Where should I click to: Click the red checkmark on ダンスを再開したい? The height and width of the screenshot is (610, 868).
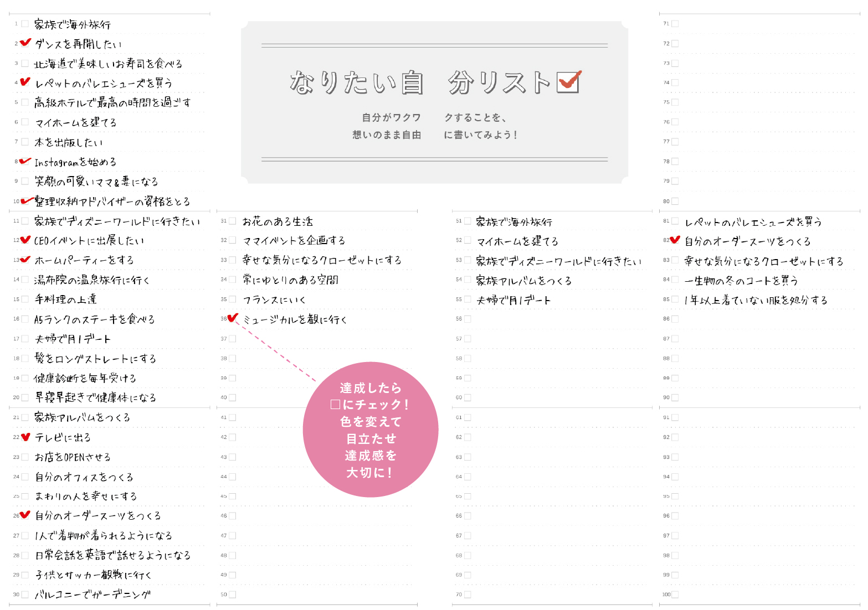coord(24,43)
